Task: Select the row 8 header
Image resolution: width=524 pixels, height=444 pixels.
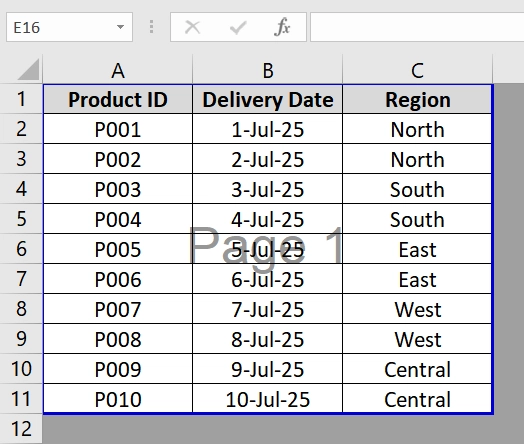Action: click(21, 309)
